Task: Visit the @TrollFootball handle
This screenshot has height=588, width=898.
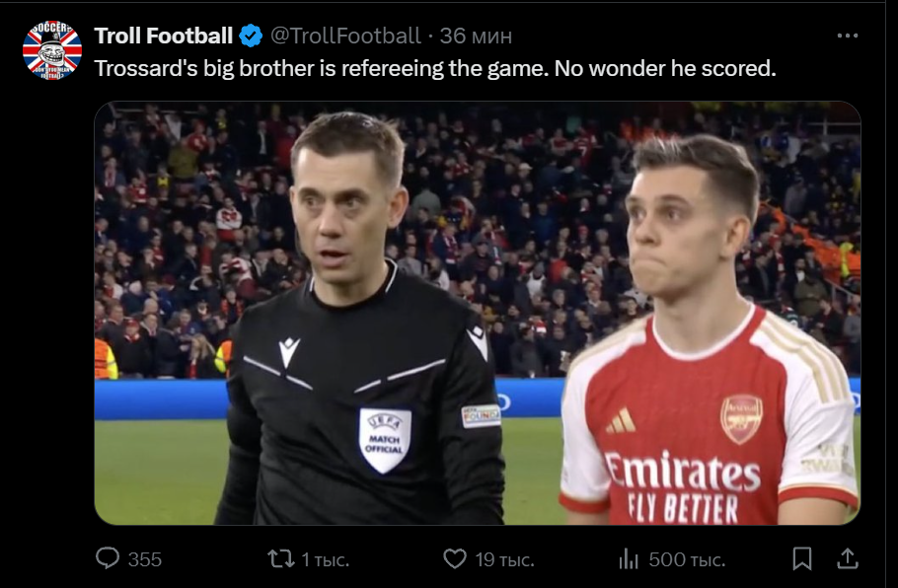Action: [344, 37]
